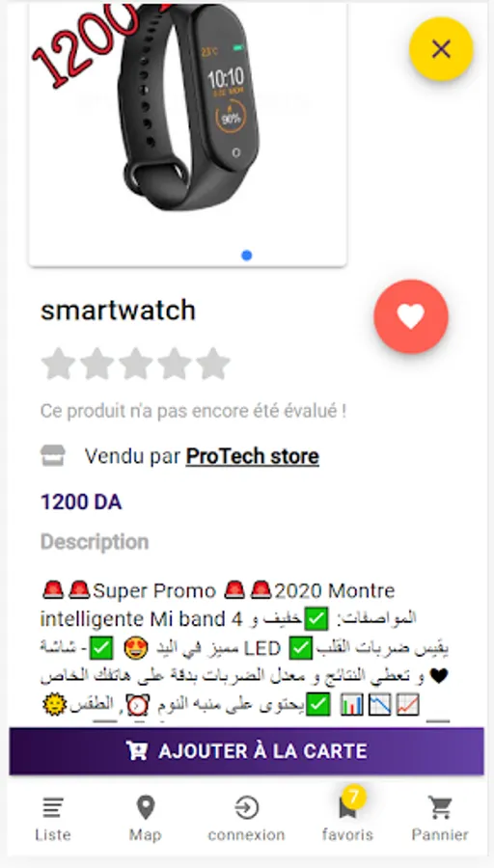Close the product view with yellow X
This screenshot has width=494, height=868.
pyautogui.click(x=441, y=49)
